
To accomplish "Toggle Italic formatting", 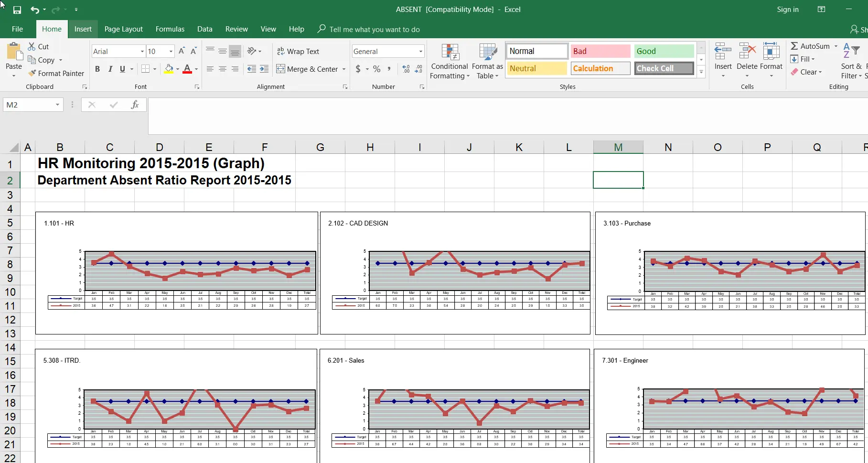I will (110, 69).
